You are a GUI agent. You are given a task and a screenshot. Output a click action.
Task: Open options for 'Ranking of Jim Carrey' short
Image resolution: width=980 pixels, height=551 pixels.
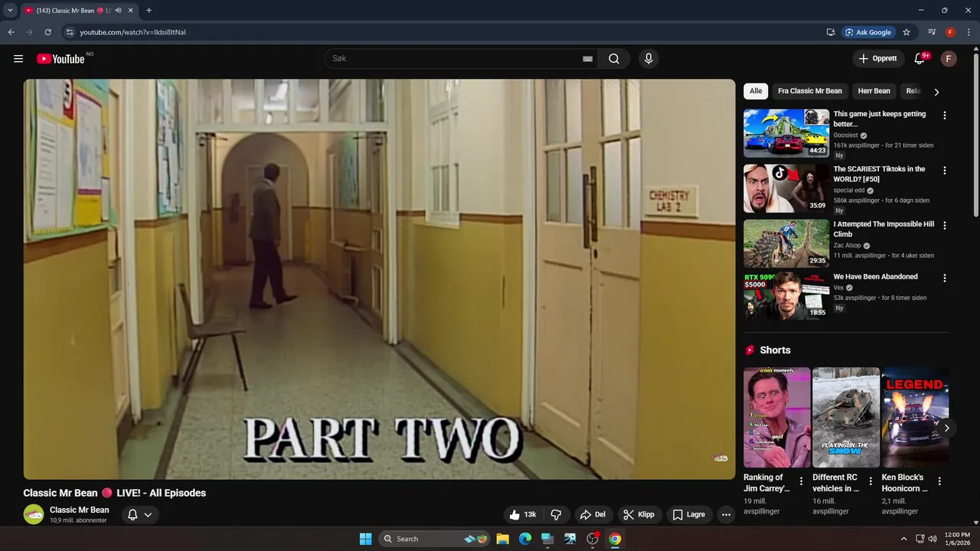tap(802, 481)
